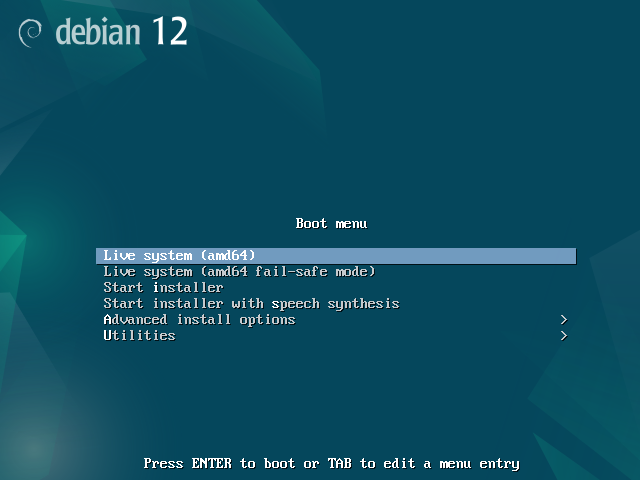Select Live system (amd64) entry
The width and height of the screenshot is (640, 480).
tap(336, 256)
